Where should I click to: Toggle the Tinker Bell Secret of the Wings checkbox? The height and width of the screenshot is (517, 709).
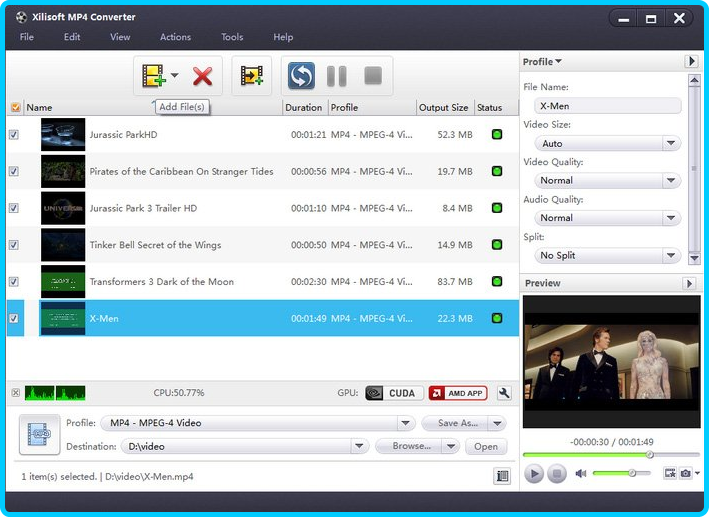pyautogui.click(x=14, y=245)
